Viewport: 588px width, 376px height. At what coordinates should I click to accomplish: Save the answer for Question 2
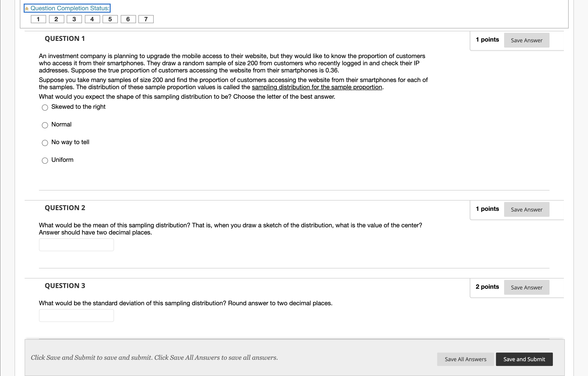pos(526,209)
